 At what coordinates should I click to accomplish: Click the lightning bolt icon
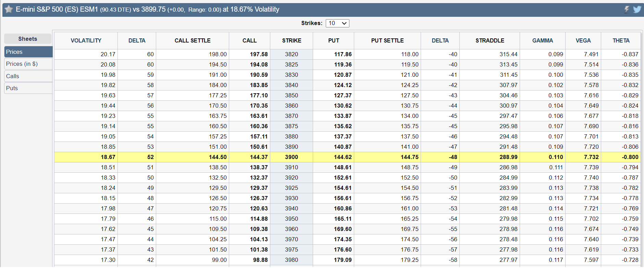click(627, 9)
